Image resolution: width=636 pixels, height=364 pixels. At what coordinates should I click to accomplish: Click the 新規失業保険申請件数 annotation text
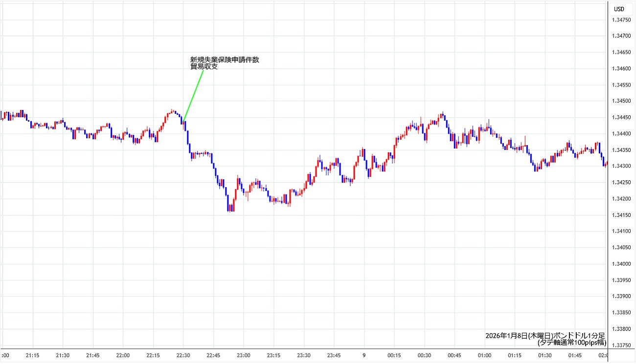click(x=225, y=60)
